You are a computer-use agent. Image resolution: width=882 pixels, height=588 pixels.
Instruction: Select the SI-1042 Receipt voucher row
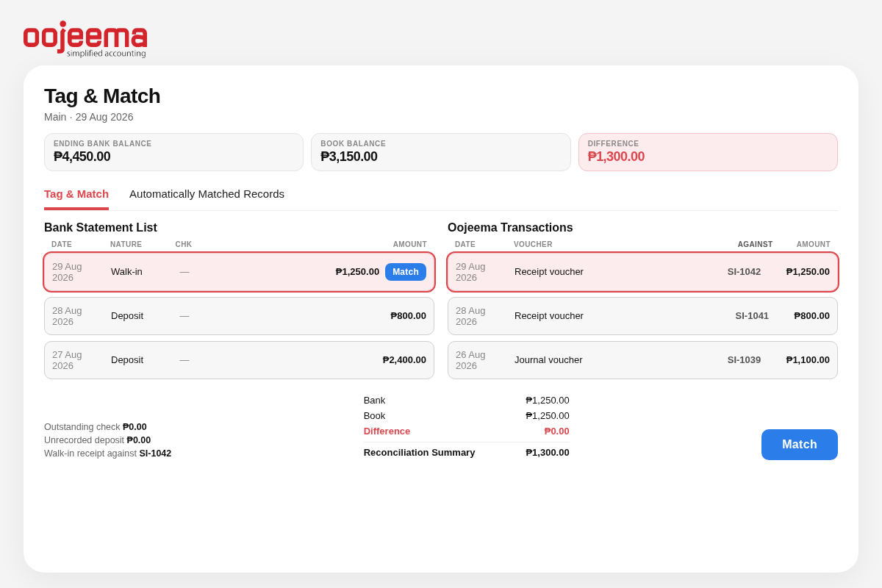click(642, 272)
